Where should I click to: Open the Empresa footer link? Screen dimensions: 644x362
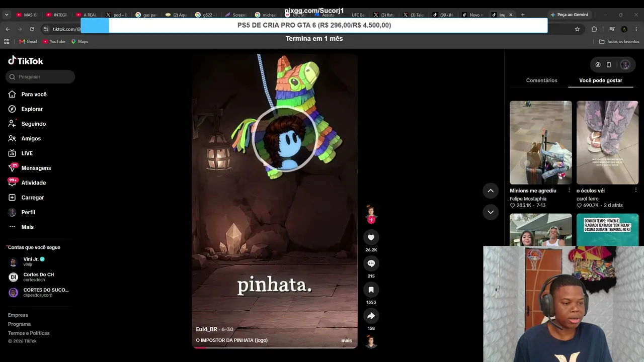(18, 315)
